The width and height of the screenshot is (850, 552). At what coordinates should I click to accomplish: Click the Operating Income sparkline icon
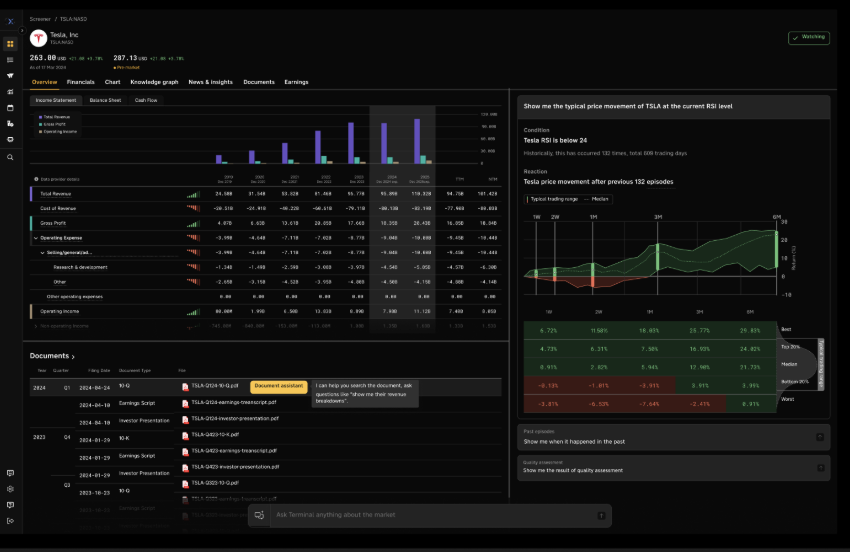(x=193, y=312)
